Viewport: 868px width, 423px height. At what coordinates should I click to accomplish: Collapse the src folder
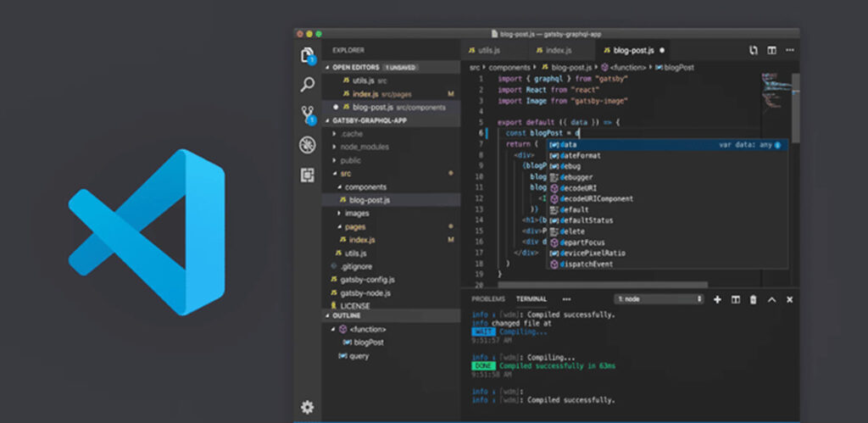pos(334,174)
